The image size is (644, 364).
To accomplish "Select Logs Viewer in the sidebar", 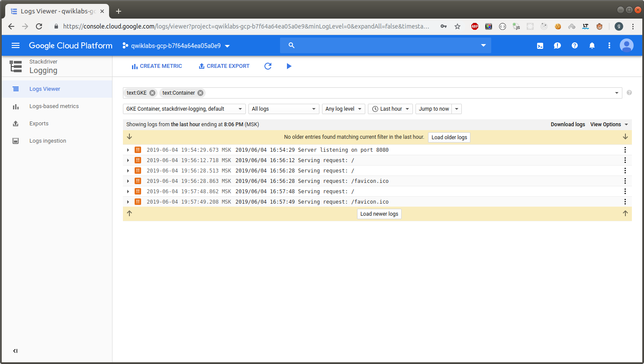I will click(x=57, y=89).
